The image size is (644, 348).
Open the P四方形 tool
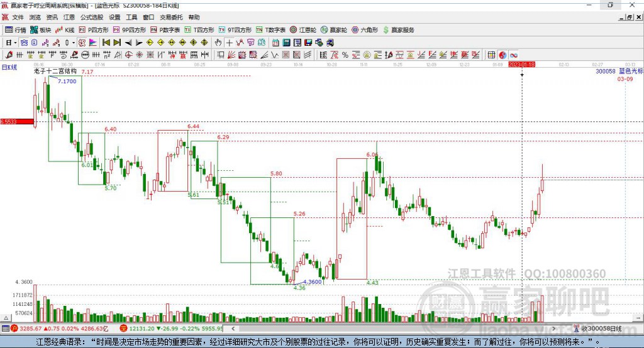[x=94, y=30]
